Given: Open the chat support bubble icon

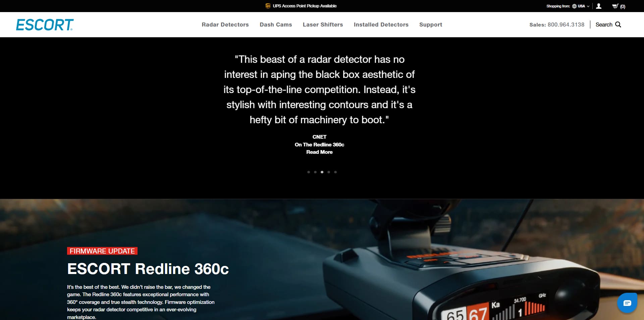Looking at the screenshot, I should 627,303.
